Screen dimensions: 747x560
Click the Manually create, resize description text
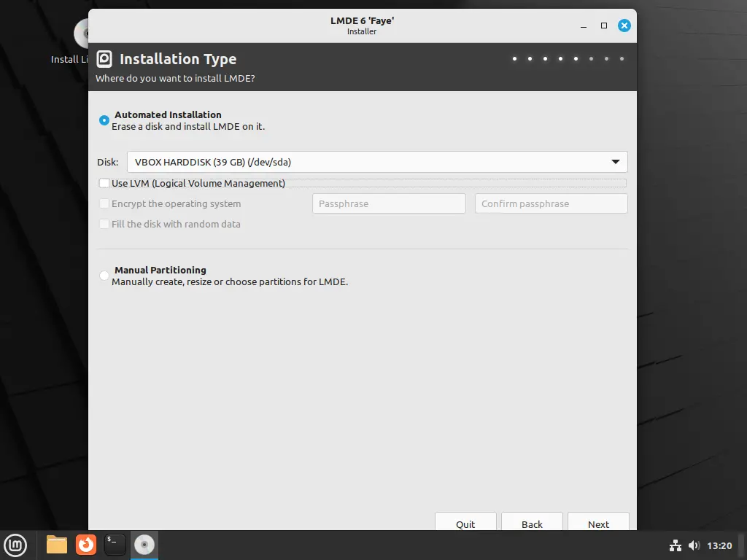230,282
